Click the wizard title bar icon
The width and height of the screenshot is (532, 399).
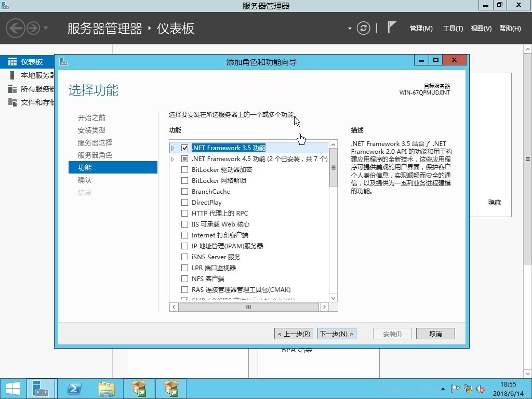[x=63, y=62]
